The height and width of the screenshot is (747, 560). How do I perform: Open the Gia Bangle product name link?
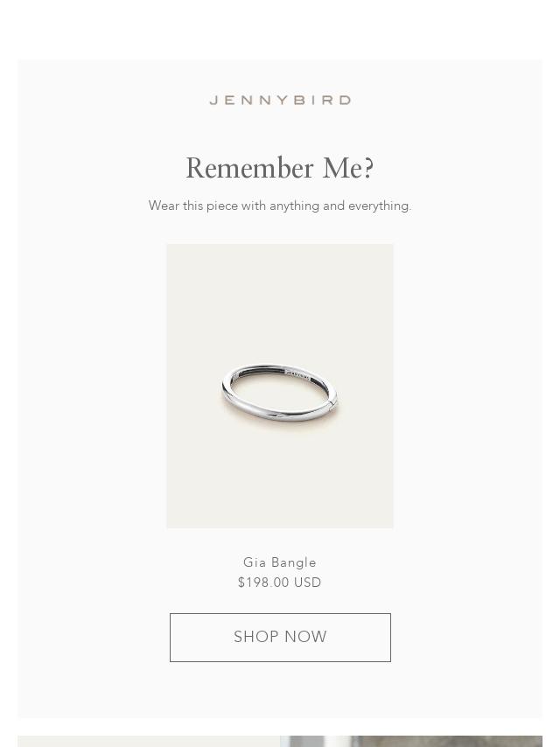pyautogui.click(x=280, y=562)
